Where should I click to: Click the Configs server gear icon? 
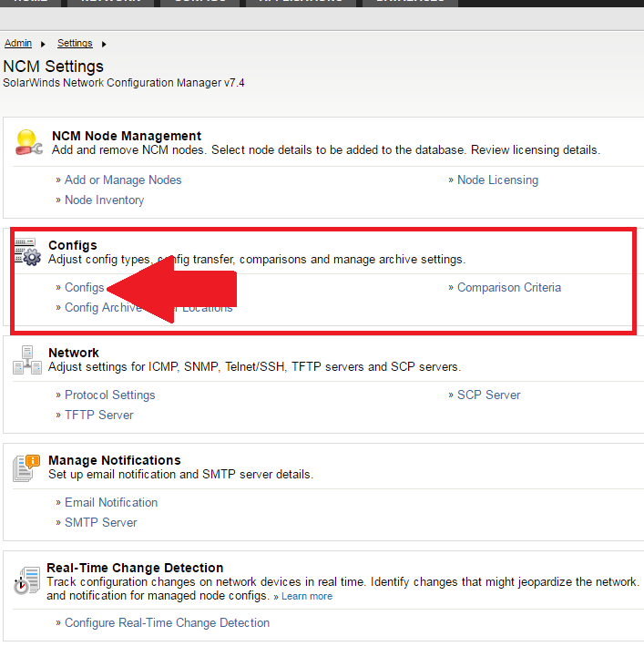[27, 251]
